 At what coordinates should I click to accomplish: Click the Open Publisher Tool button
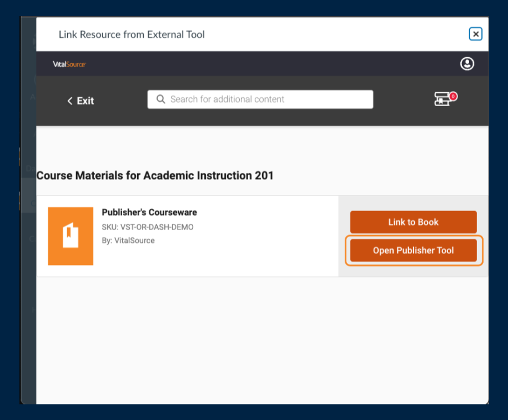click(x=414, y=251)
